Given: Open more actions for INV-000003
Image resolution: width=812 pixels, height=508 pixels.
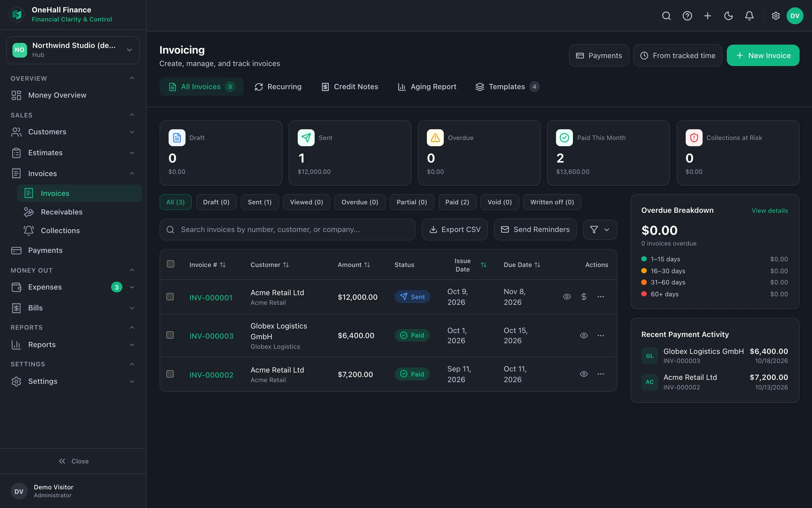Looking at the screenshot, I should (601, 336).
